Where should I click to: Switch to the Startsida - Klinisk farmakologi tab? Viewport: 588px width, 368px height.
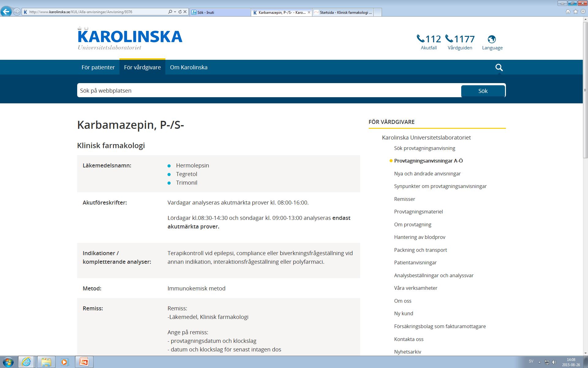click(343, 12)
